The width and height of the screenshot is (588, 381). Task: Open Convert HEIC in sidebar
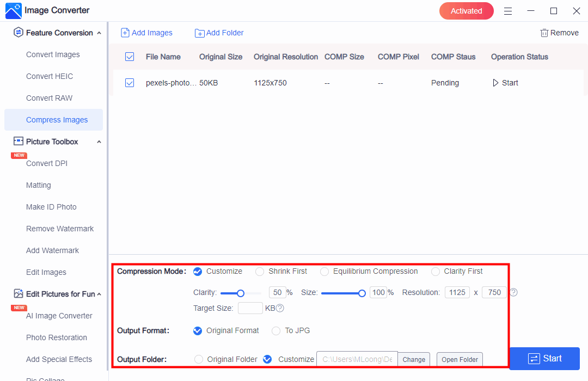[x=50, y=76]
